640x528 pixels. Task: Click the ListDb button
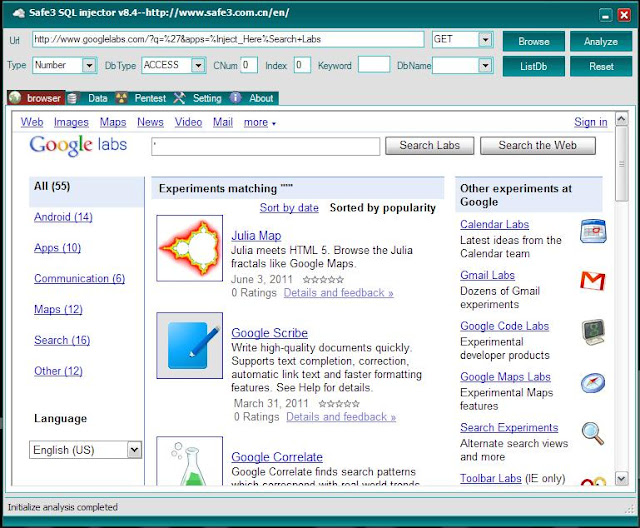534,67
